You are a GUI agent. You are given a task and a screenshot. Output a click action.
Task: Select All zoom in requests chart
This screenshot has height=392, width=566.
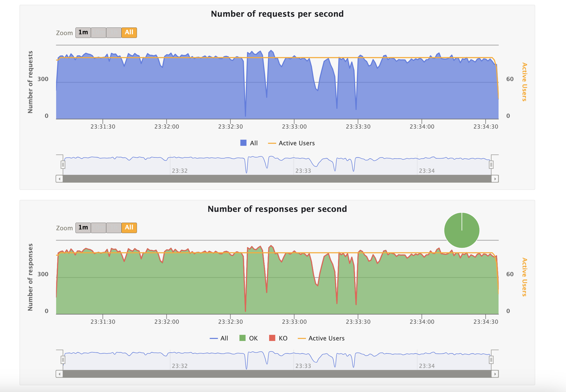coord(129,33)
